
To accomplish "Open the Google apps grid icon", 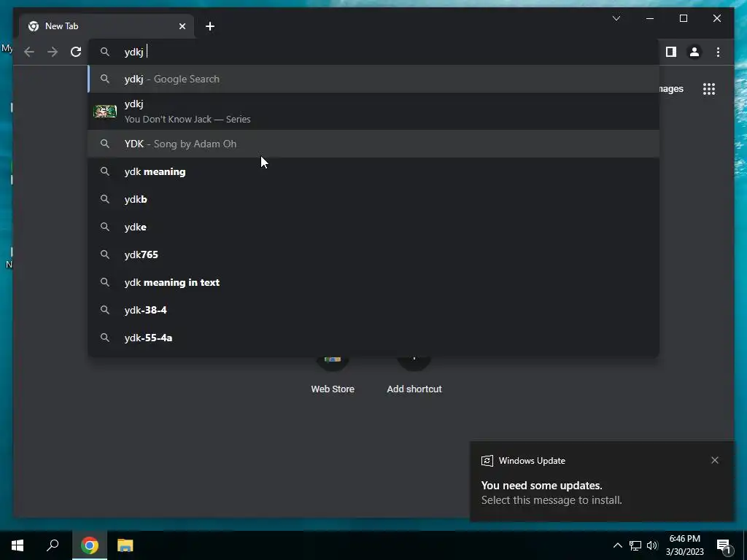I will (x=709, y=89).
